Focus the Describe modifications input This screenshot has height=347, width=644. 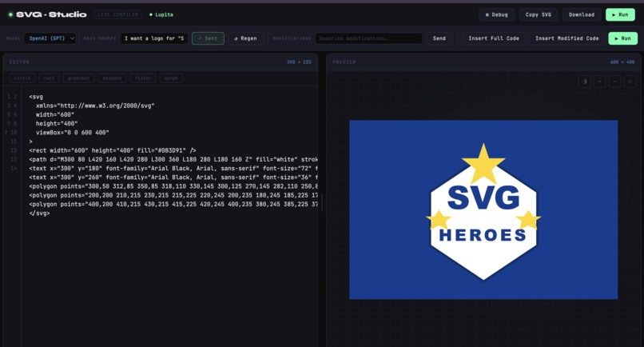pyautogui.click(x=368, y=38)
